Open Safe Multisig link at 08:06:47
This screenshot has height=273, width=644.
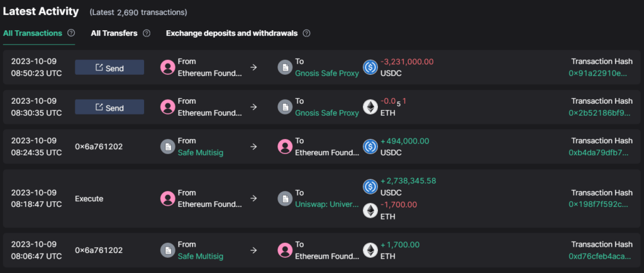[201, 256]
